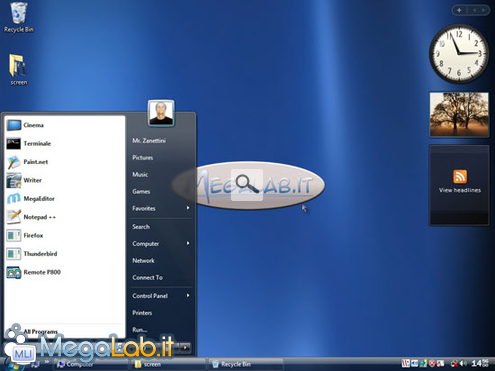The height and width of the screenshot is (371, 495).
Task: Select Connect To in the Start menu
Action: tap(147, 277)
